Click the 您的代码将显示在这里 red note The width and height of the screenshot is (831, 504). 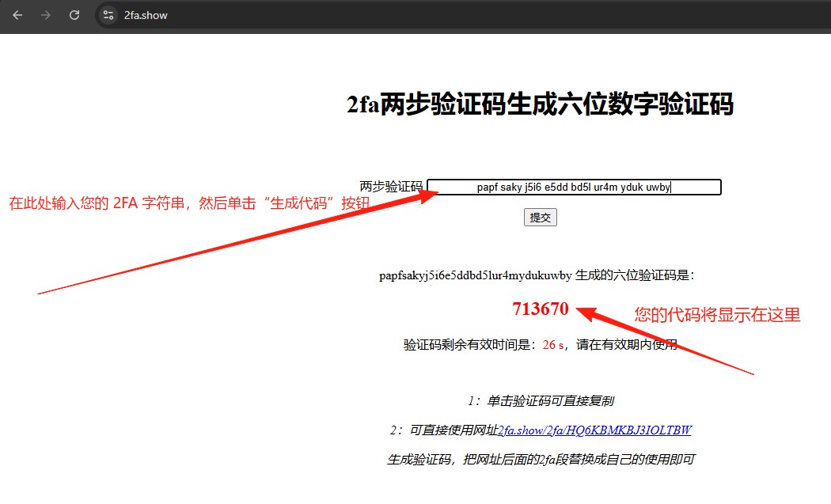(x=715, y=315)
